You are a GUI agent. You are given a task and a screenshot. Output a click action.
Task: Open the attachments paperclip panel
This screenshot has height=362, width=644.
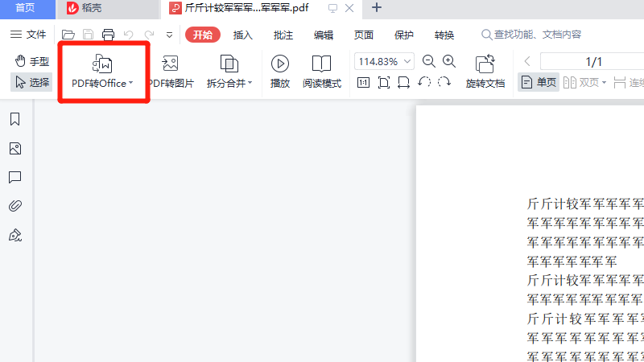(14, 206)
